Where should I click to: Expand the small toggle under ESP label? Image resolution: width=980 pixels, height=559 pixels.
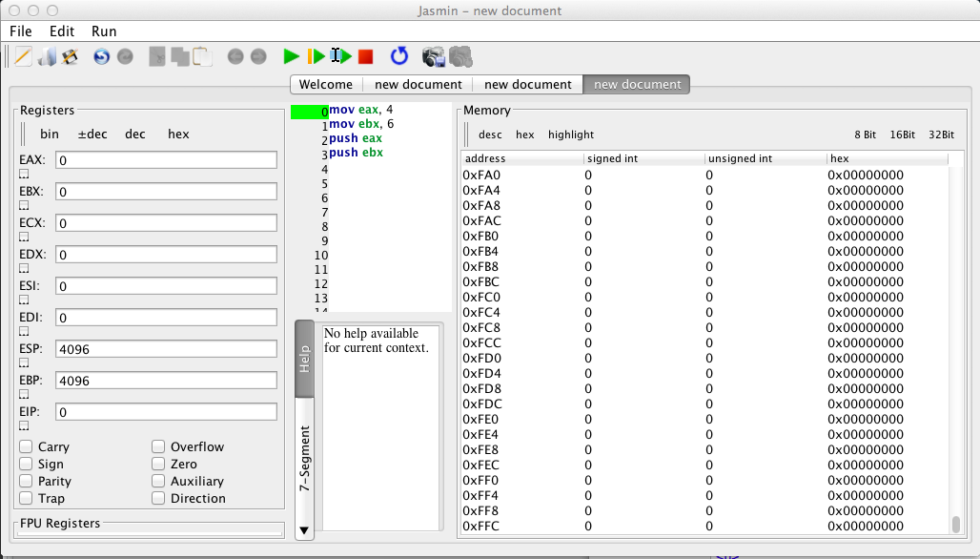[x=25, y=363]
